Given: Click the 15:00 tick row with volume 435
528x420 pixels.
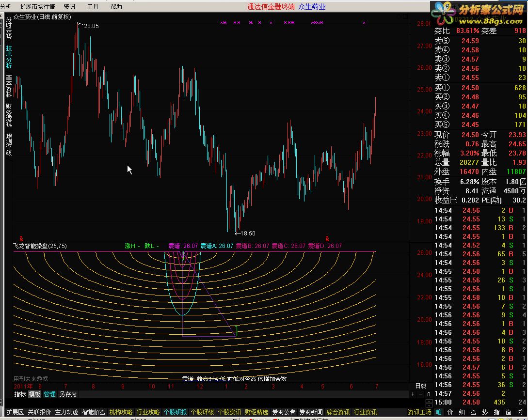Looking at the screenshot, I should (480, 402).
